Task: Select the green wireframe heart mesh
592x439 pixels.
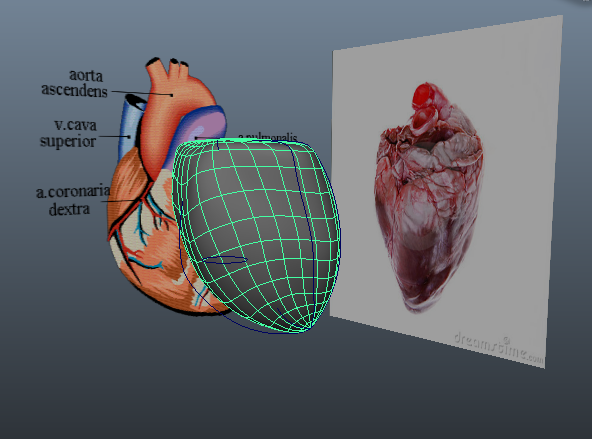Action: pyautogui.click(x=257, y=234)
